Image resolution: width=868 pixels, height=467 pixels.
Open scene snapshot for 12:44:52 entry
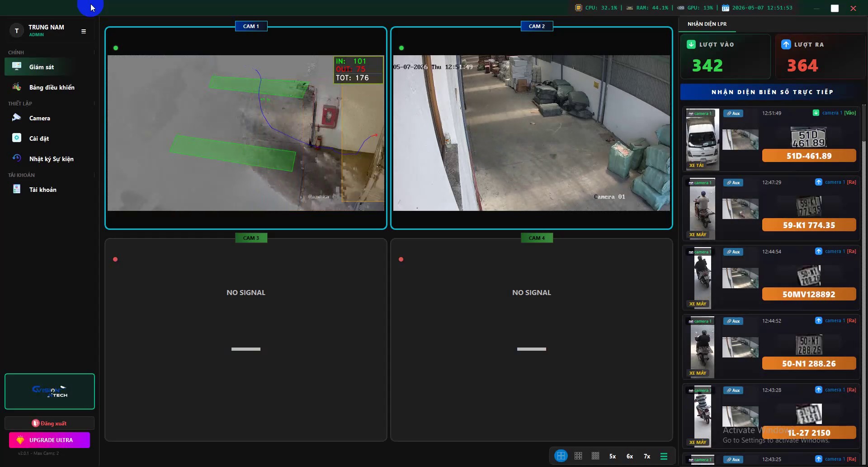[741, 348]
